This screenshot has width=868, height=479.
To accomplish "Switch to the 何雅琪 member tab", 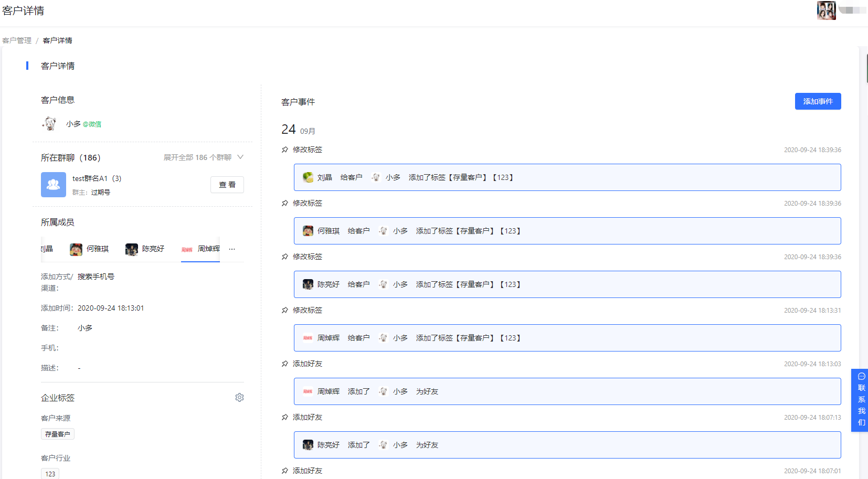I will pyautogui.click(x=90, y=249).
